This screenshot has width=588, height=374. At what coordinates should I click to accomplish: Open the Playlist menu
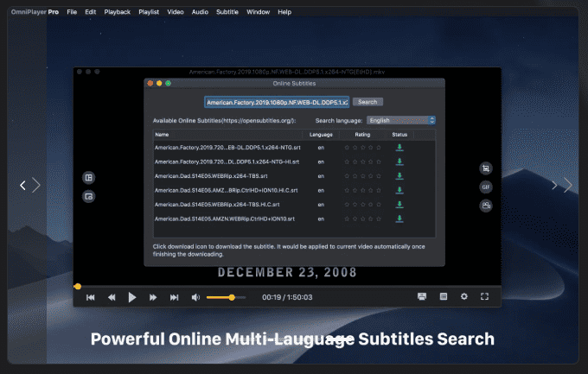tap(149, 12)
